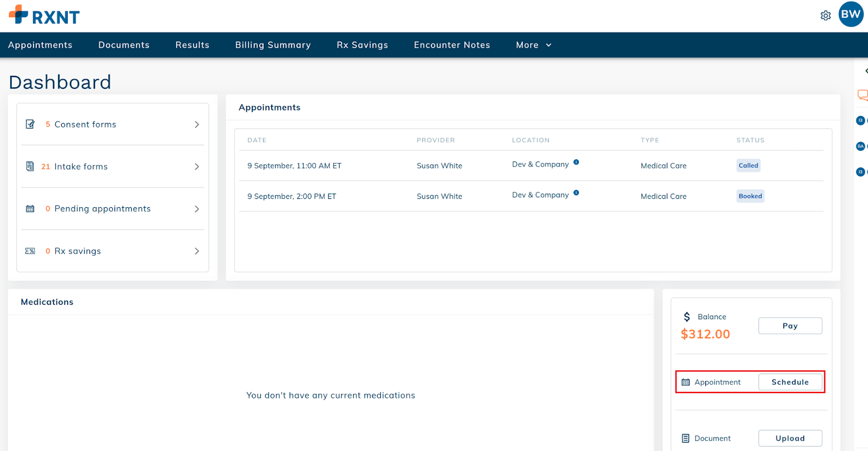The width and height of the screenshot is (868, 451).
Task: Switch to the Results tab
Action: (192, 45)
